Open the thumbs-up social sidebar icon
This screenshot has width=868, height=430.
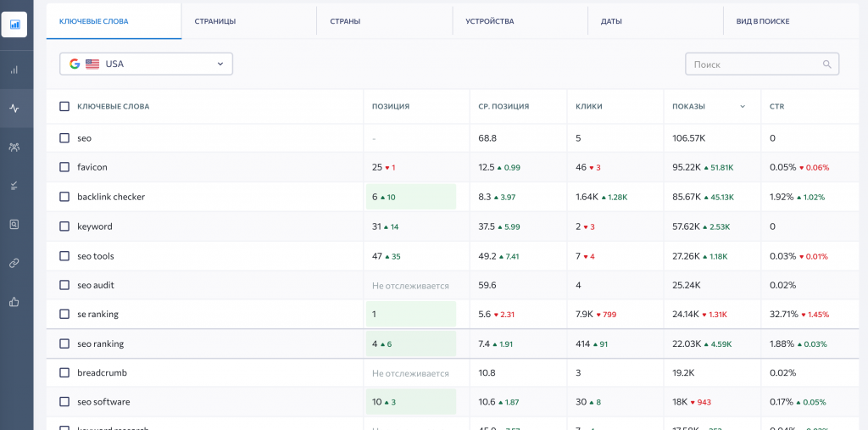coord(14,301)
